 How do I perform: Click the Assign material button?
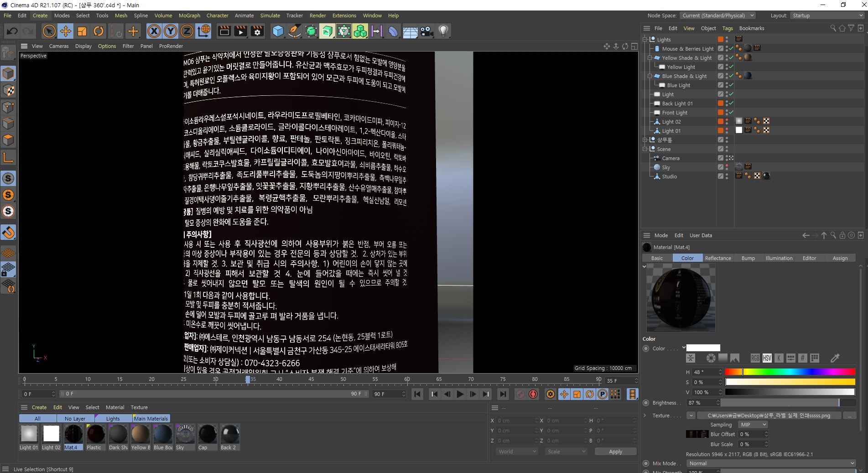[x=840, y=258]
